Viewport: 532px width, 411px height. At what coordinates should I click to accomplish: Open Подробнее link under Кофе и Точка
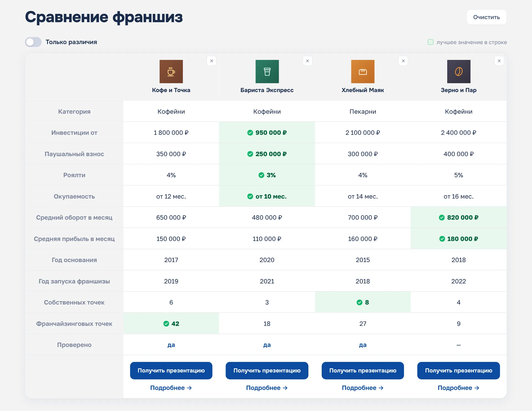tap(171, 388)
